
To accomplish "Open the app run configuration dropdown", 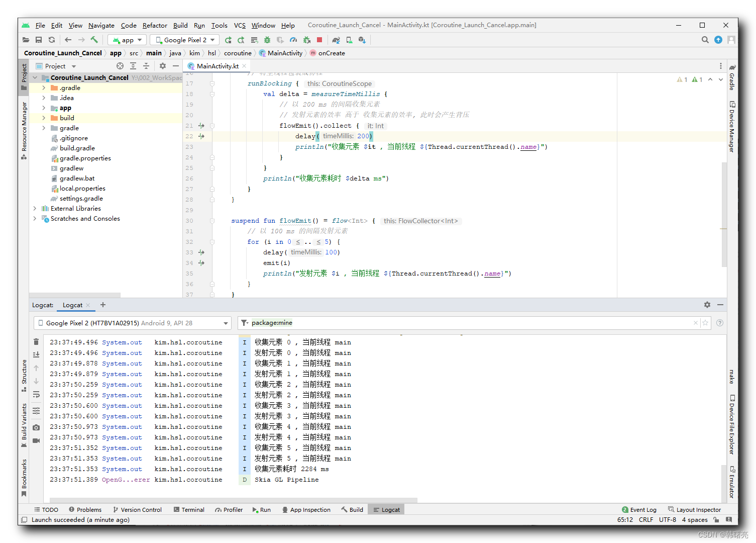I will (x=127, y=40).
